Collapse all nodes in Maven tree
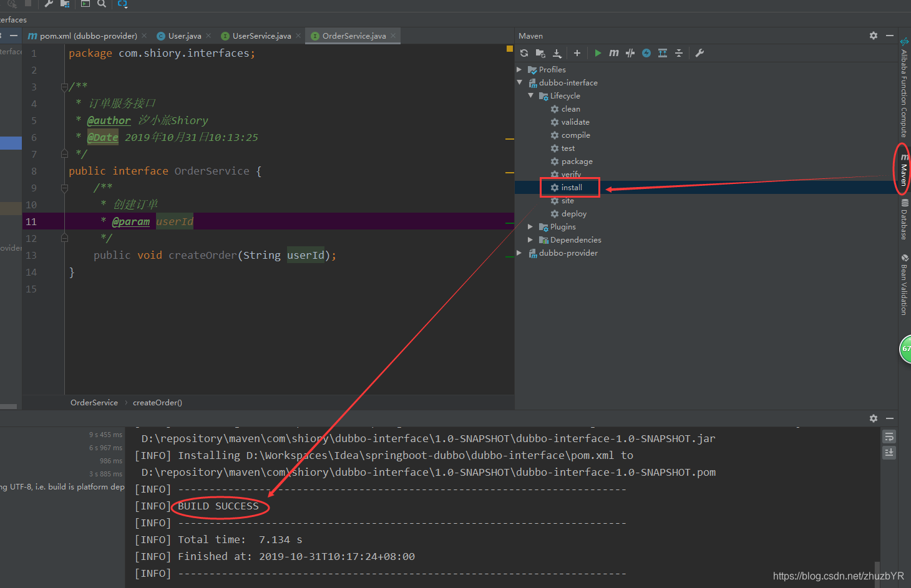Screen dimensions: 911x588 pyautogui.click(x=679, y=53)
